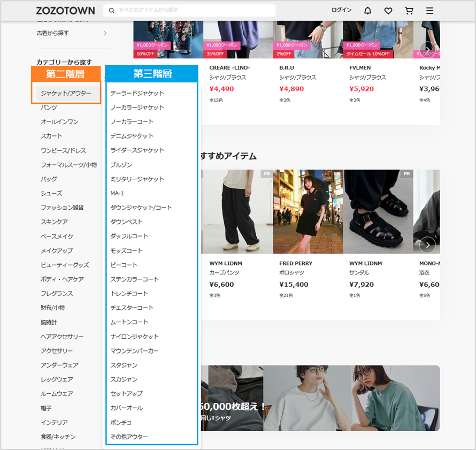
Task: Select 帽子 category
Action: 46,408
